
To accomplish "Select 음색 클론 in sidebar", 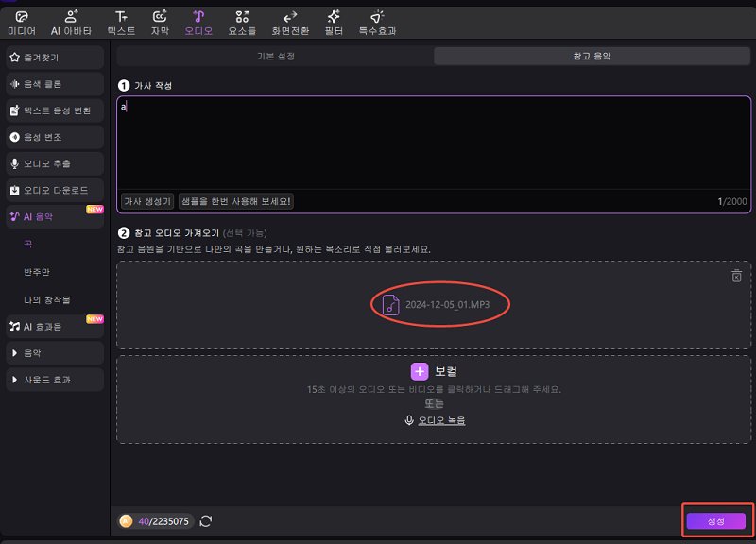I will [x=55, y=84].
